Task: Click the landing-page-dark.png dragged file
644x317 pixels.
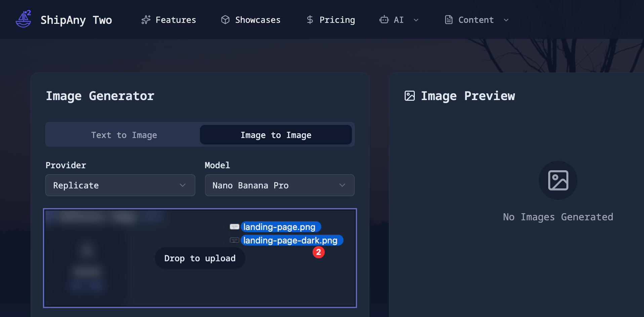Action: click(x=290, y=240)
